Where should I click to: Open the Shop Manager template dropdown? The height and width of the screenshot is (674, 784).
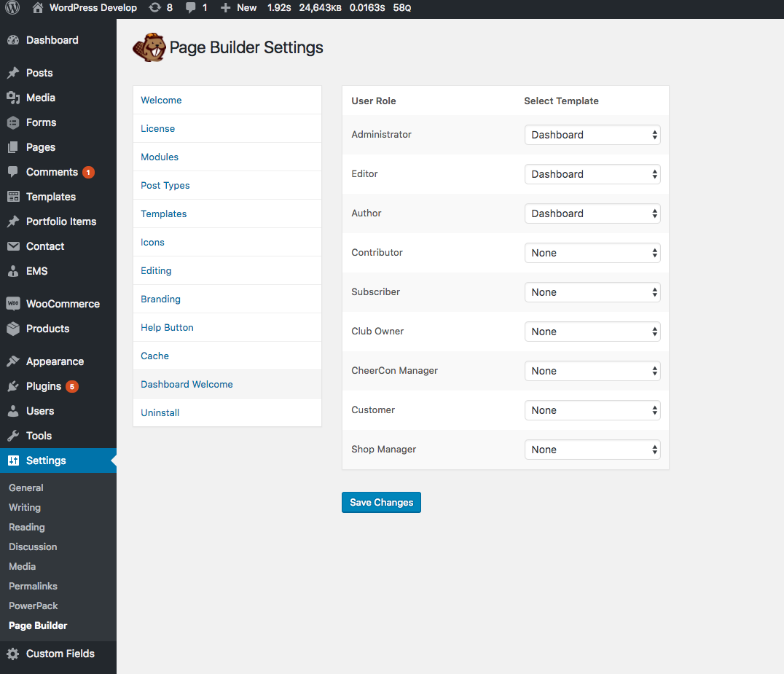click(x=592, y=450)
